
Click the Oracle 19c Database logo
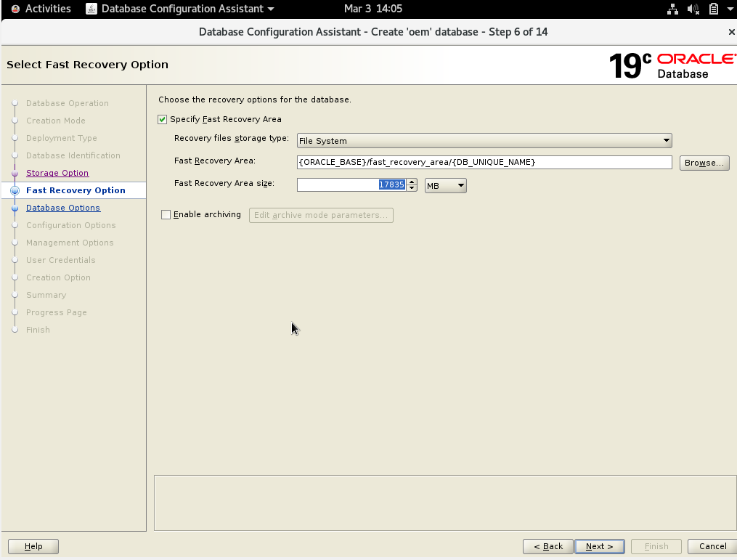672,65
